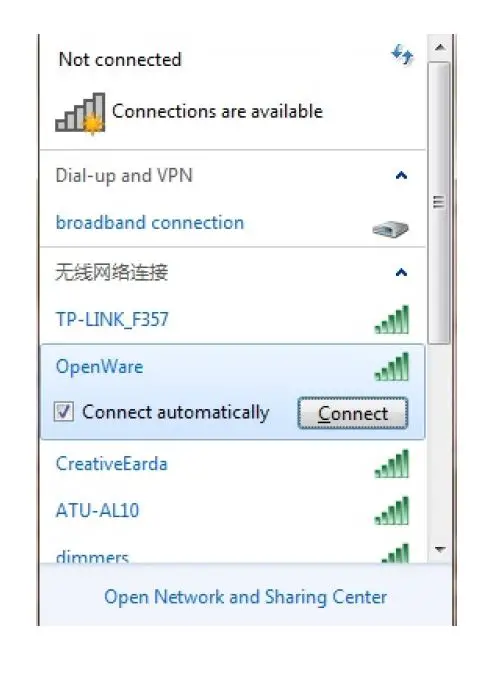This screenshot has width=480, height=674.
Task: Collapse the 无线网络连接 wireless section
Action: (401, 273)
